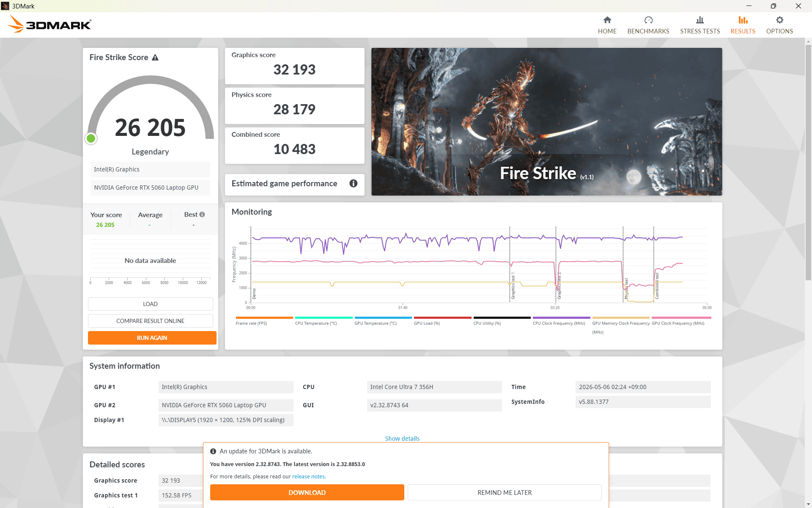The width and height of the screenshot is (812, 508).
Task: Click the GUI version v2.32.8743 64
Action: 434,405
